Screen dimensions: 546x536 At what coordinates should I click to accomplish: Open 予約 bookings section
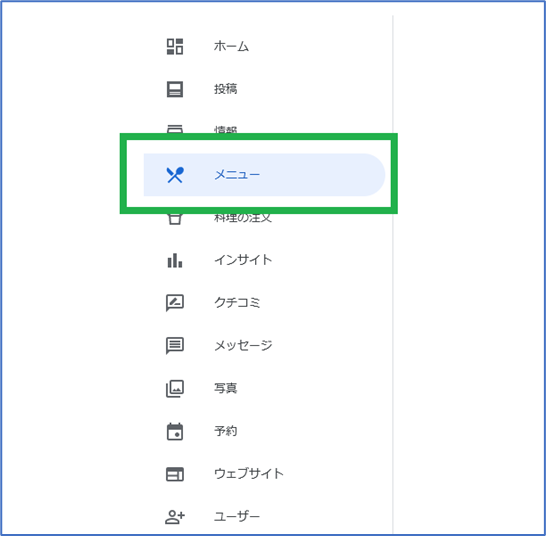click(226, 431)
